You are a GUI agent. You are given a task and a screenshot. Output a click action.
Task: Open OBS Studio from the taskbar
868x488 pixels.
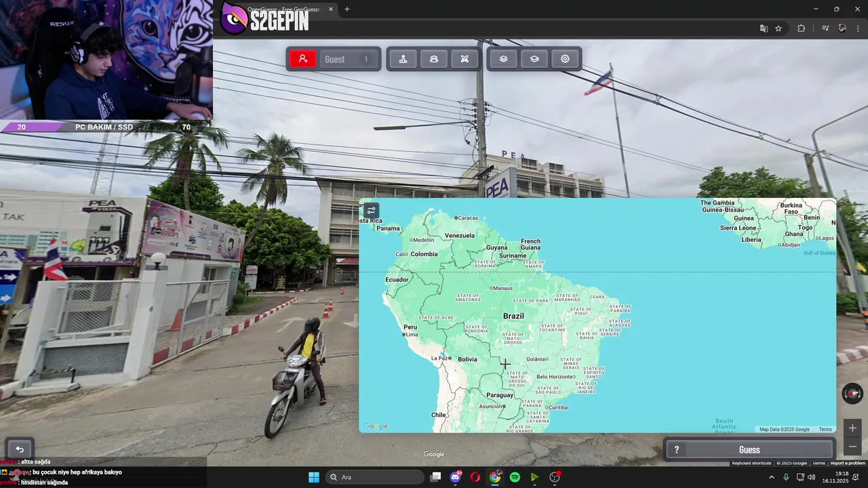(x=555, y=477)
